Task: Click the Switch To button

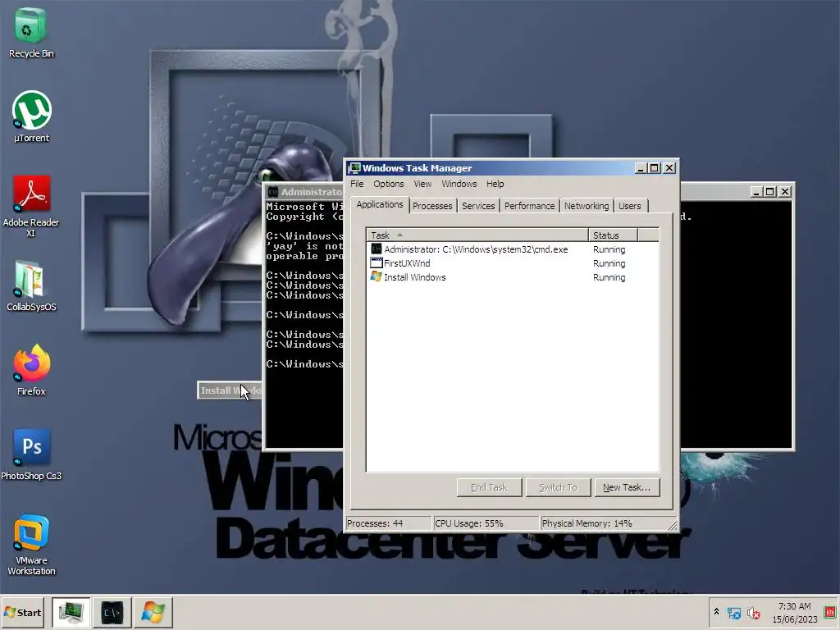Action: point(558,487)
